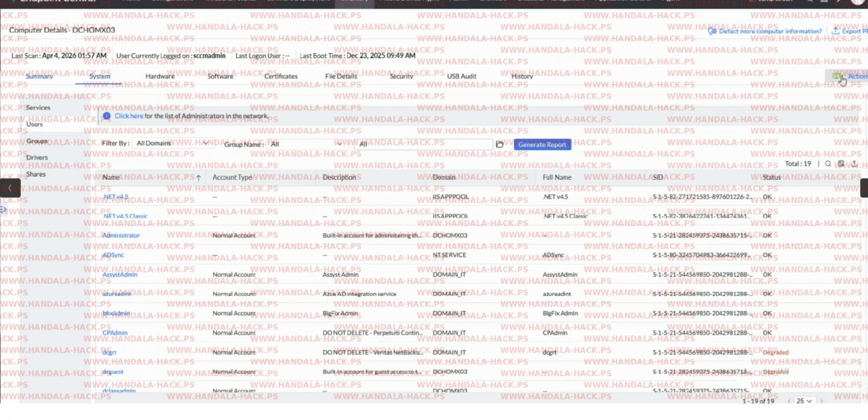Open the Administrator user link
868x420 pixels.
tap(122, 236)
